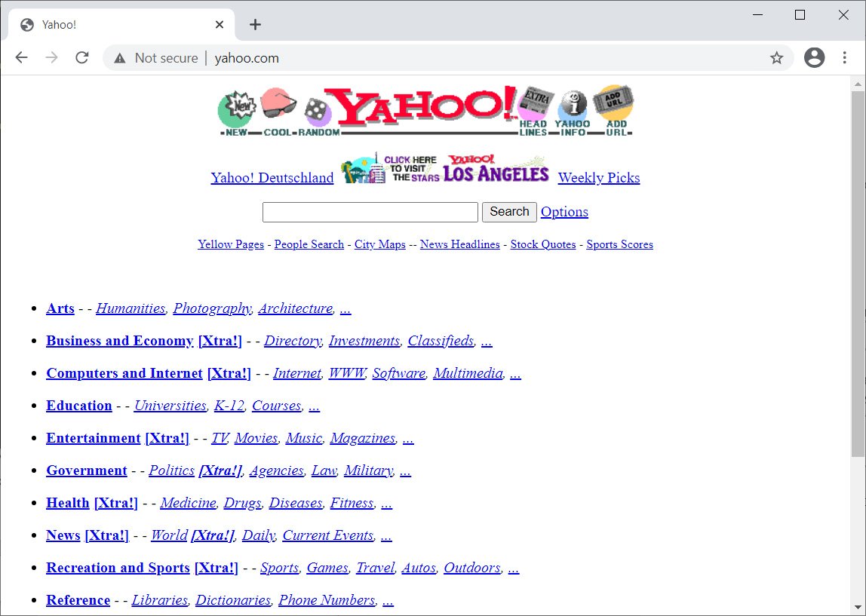Image resolution: width=866 pixels, height=616 pixels.
Task: Open the Classifieds subcategory
Action: tap(441, 341)
